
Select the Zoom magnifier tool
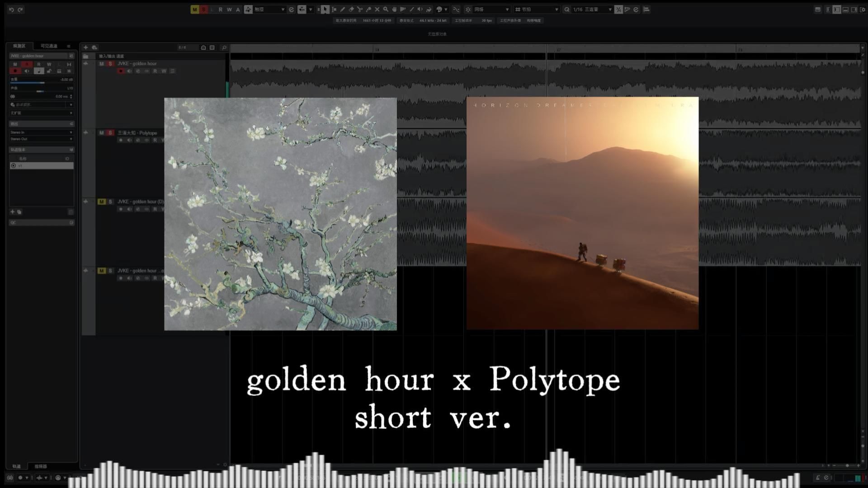tap(386, 9)
